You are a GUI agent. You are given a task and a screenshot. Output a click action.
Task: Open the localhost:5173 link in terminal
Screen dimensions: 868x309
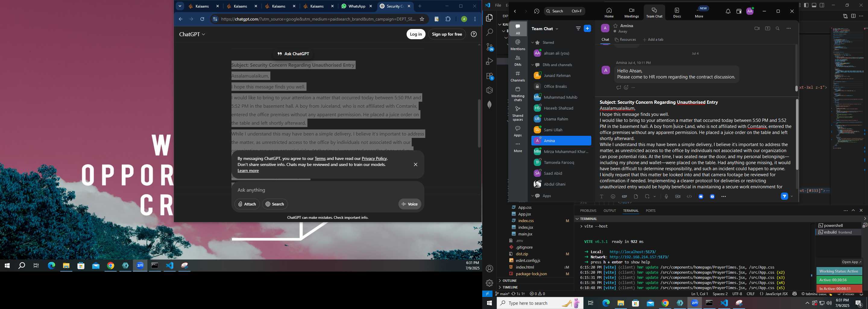(633, 252)
